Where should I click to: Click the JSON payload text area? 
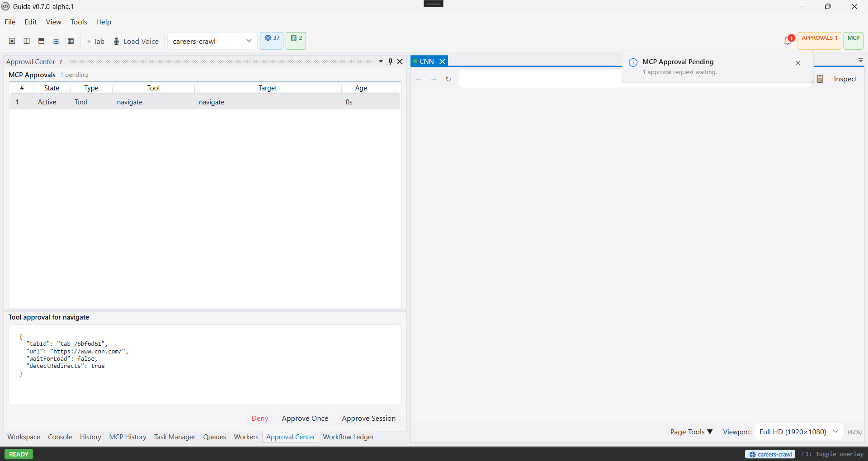[x=205, y=365]
